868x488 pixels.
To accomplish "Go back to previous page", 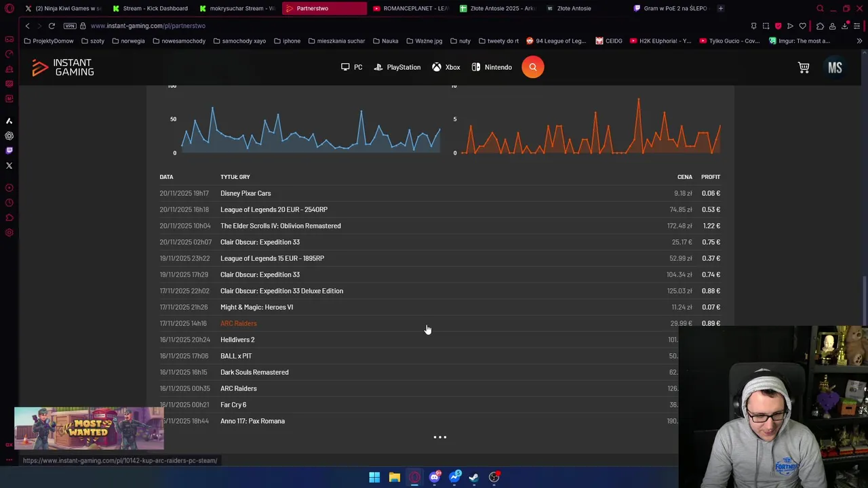I will [x=27, y=26].
